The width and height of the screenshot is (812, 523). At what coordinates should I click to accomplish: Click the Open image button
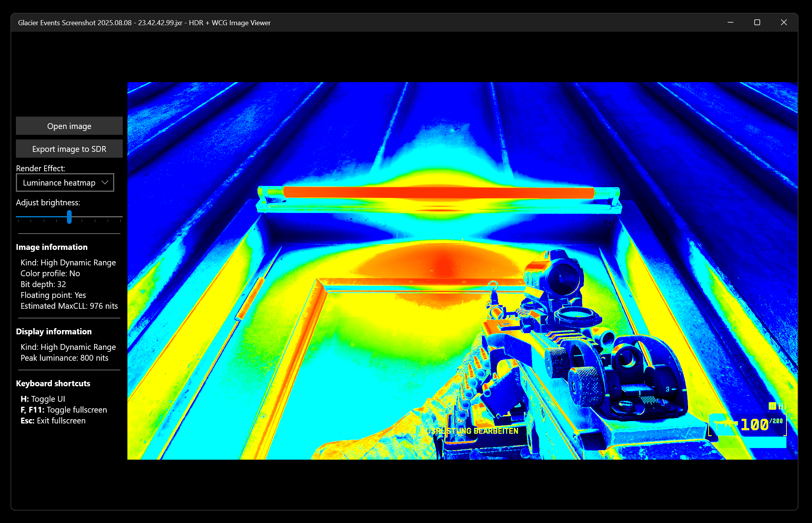[69, 126]
